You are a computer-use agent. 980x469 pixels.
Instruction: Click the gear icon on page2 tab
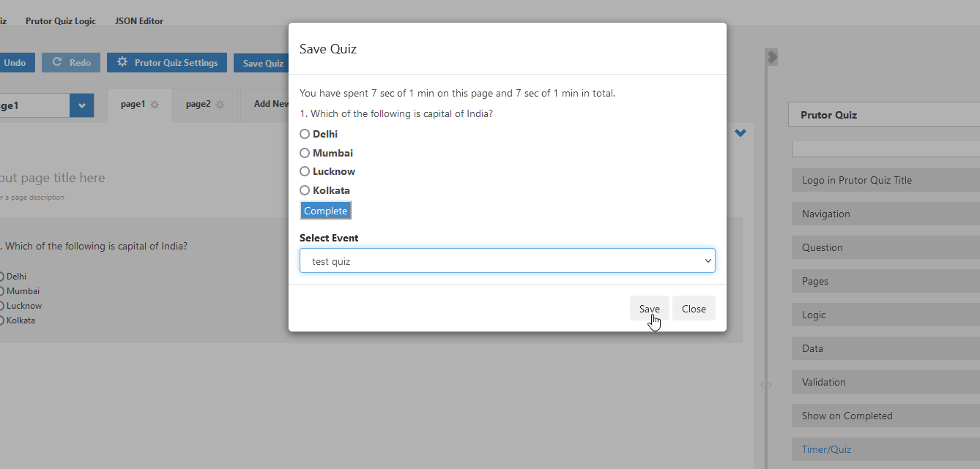click(220, 105)
